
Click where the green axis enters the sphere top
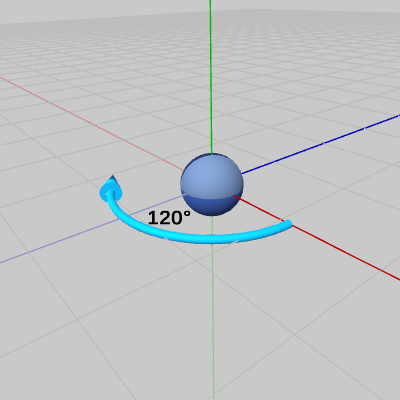point(211,154)
